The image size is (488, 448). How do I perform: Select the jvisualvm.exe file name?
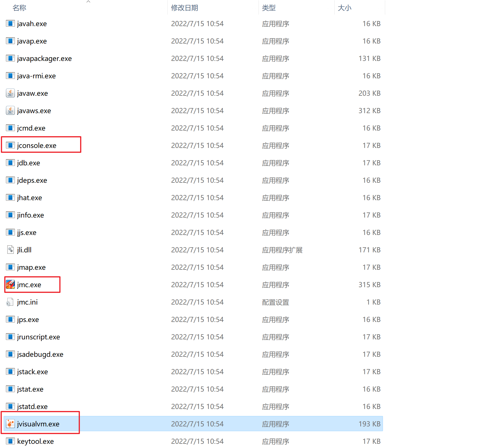coord(38,424)
